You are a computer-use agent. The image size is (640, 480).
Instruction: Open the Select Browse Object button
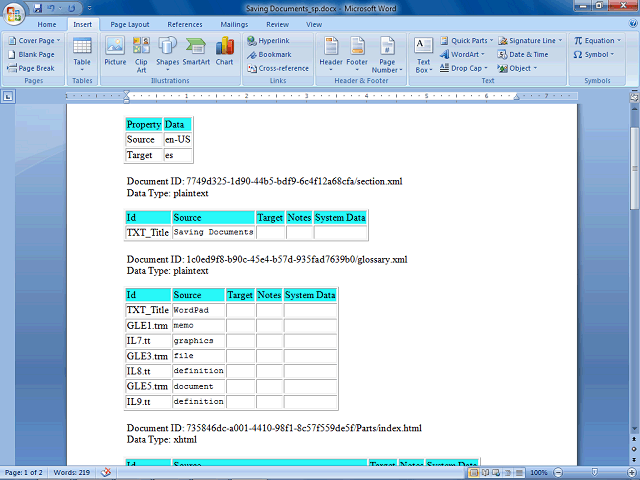pos(634,449)
